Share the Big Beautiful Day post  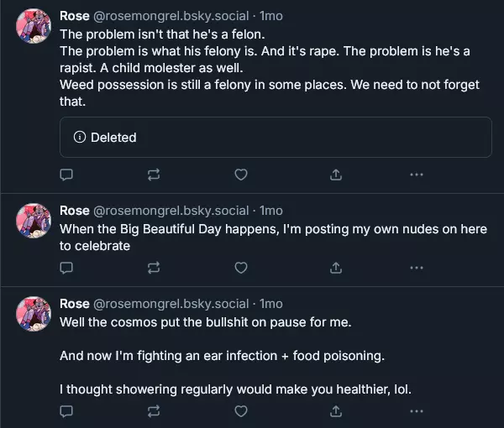tap(335, 268)
